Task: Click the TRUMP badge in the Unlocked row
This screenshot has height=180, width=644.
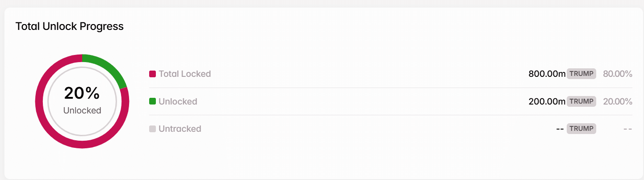Action: (x=581, y=101)
